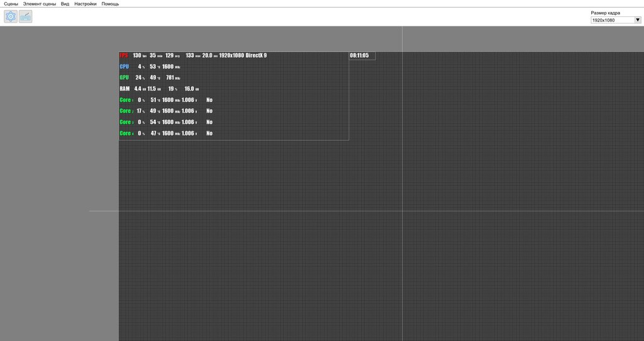Select the Core label showing 54 °C
The width and height of the screenshot is (644, 341).
[x=125, y=122]
